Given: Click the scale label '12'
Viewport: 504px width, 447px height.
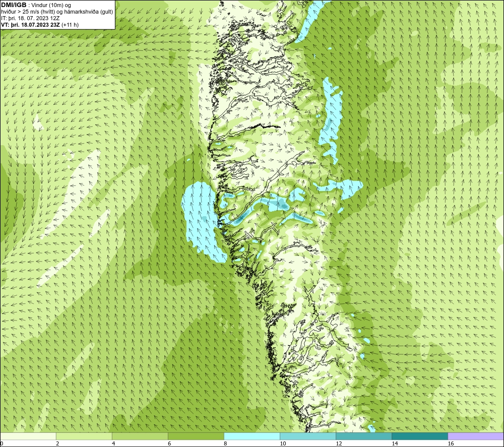Looking at the screenshot, I should 339,444.
